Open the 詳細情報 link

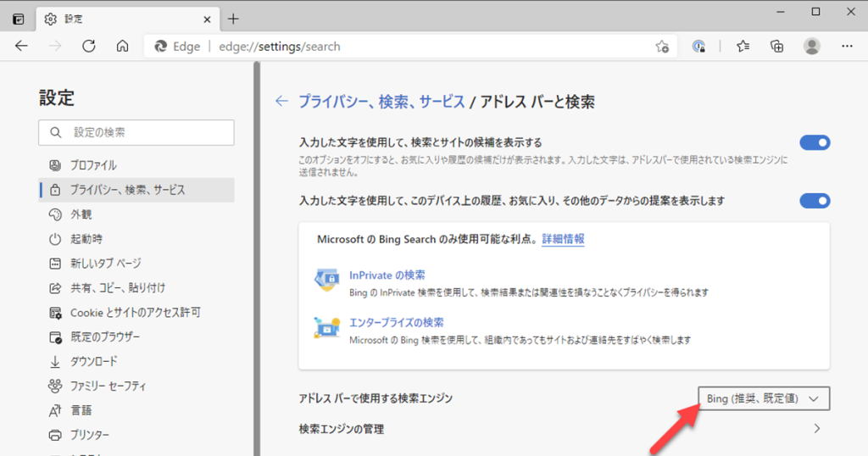(563, 239)
